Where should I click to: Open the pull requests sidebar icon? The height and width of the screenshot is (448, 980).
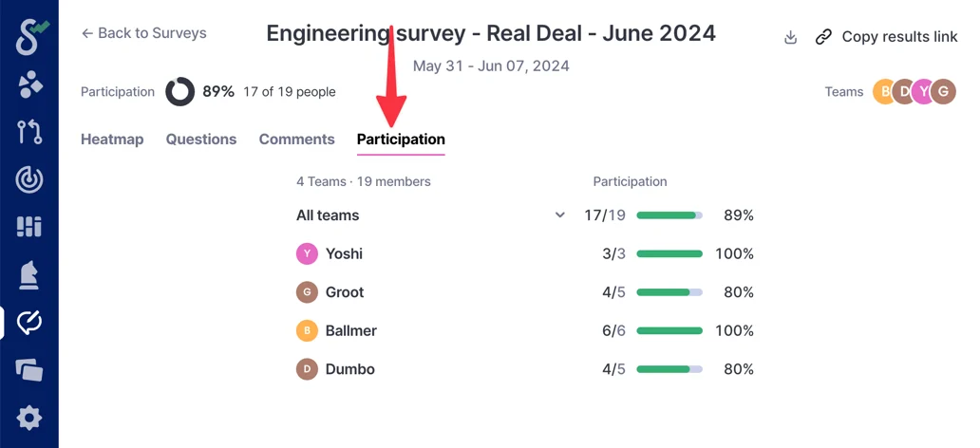point(29,132)
